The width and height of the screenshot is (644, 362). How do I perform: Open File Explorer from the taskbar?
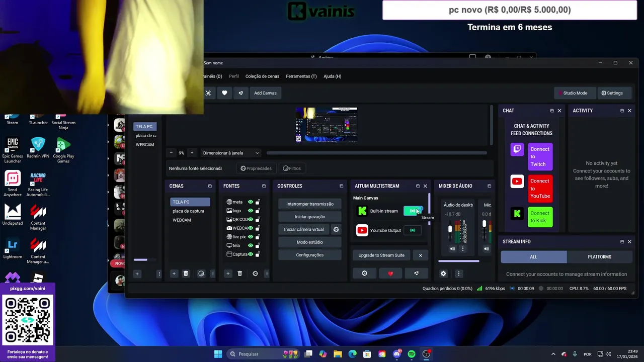pyautogui.click(x=338, y=354)
